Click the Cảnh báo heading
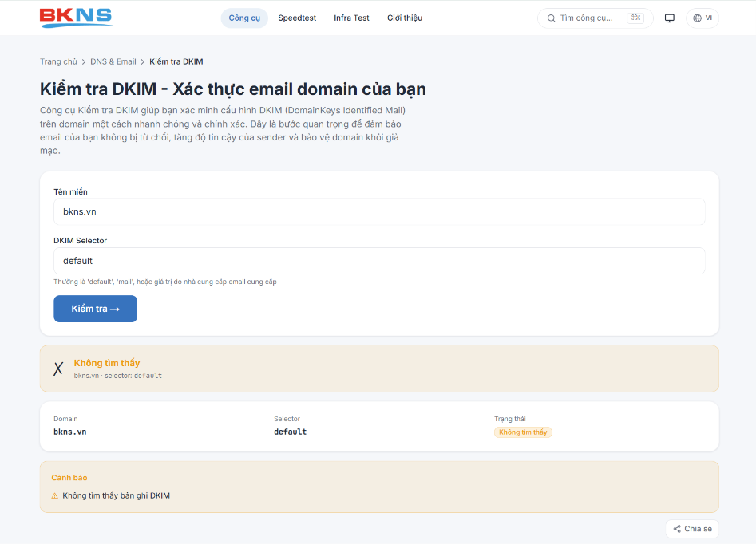 (69, 478)
